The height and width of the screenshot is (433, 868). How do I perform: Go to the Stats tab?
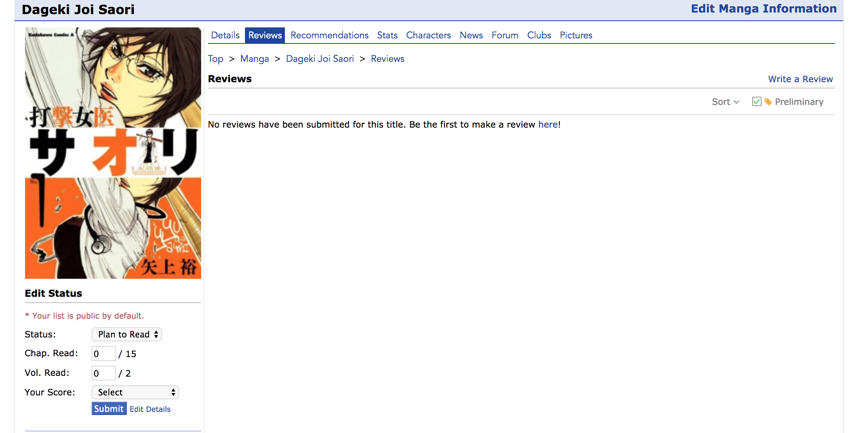[x=387, y=35]
